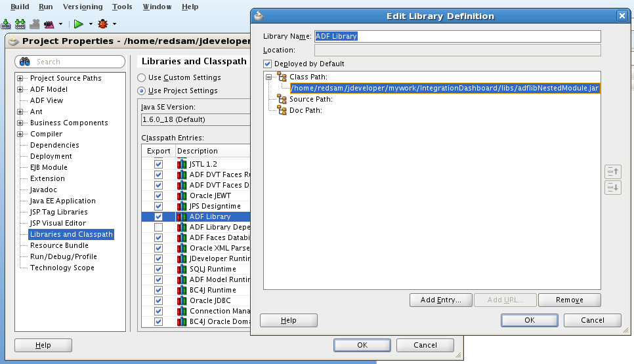Click Cancel in Edit Library Definition dialog
This screenshot has width=634, height=364.
pyautogui.click(x=593, y=320)
